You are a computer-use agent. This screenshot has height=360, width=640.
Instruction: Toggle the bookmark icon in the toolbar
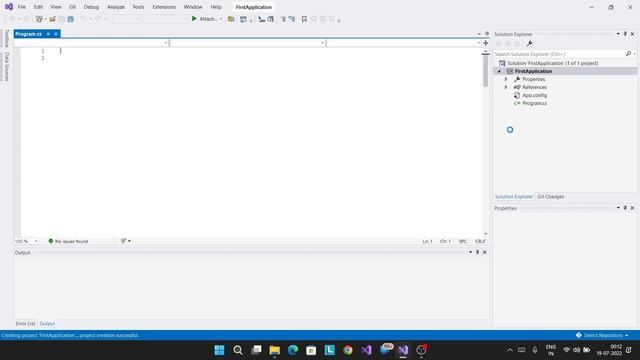click(304, 19)
